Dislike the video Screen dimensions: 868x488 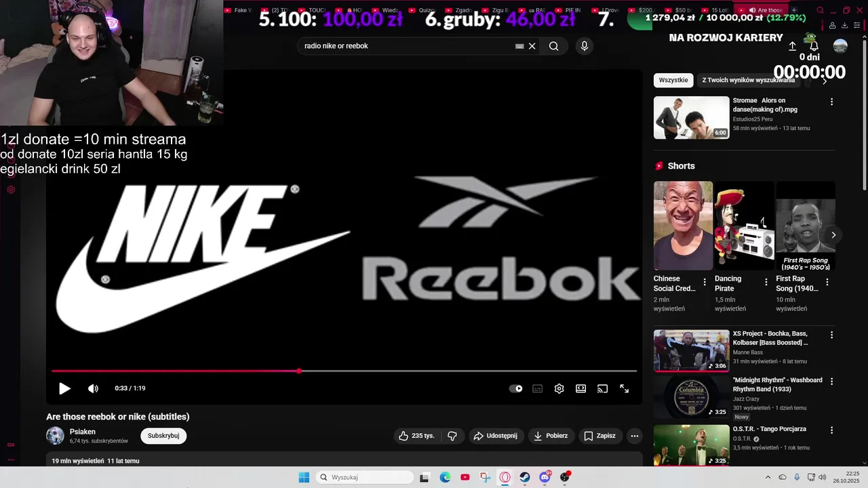tap(452, 436)
